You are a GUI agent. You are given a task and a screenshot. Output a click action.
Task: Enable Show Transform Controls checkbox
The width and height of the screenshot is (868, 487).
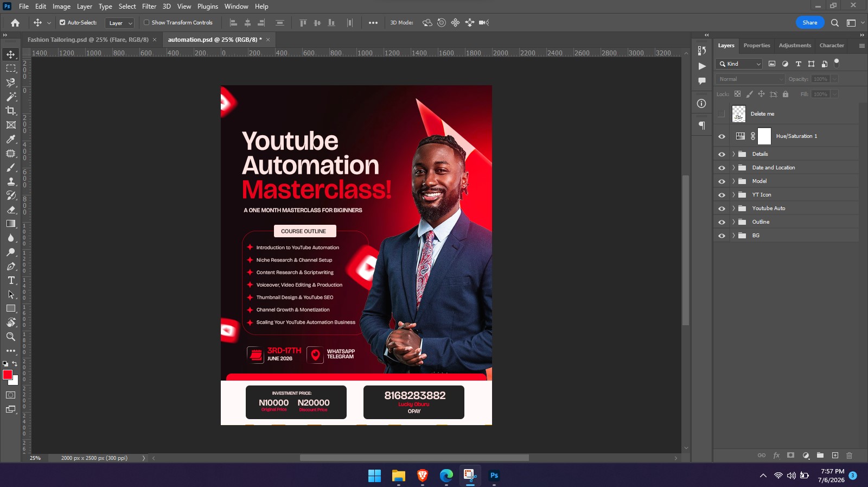146,23
